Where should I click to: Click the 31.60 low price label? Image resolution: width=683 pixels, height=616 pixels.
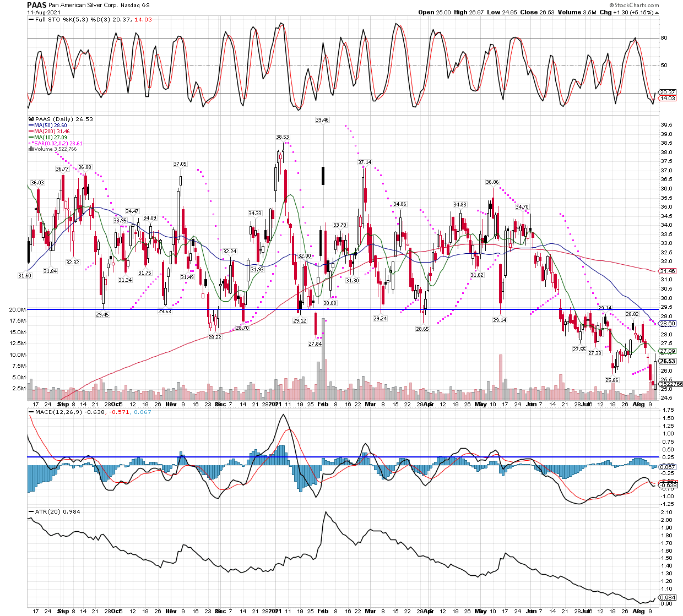pos(25,276)
